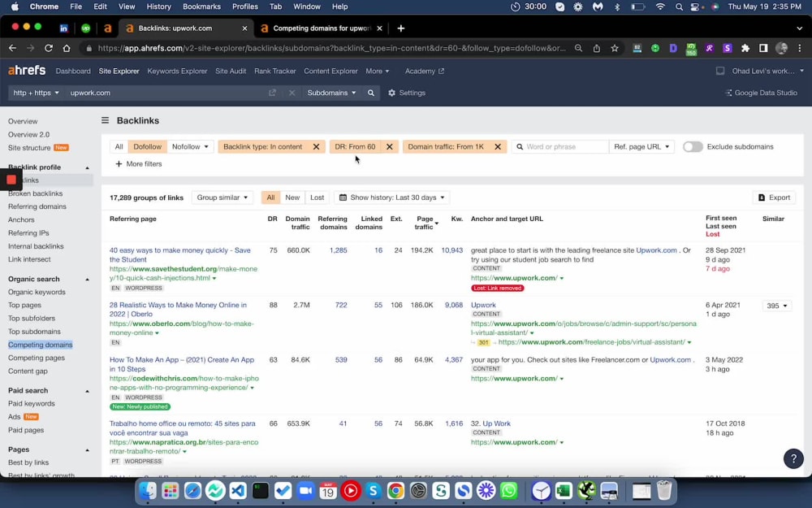Open the Ohad Levi's workspace dropdown
Viewport: 812px width, 508px height.
pos(767,71)
